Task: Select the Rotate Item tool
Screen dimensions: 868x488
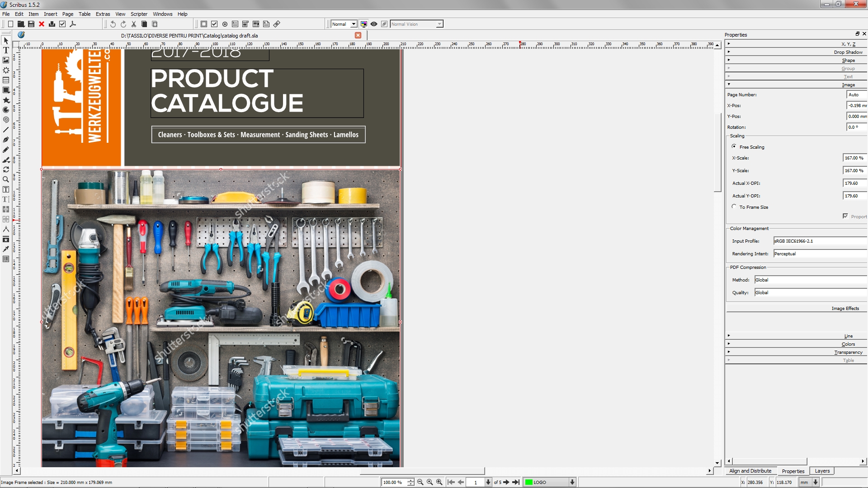Action: click(x=6, y=169)
